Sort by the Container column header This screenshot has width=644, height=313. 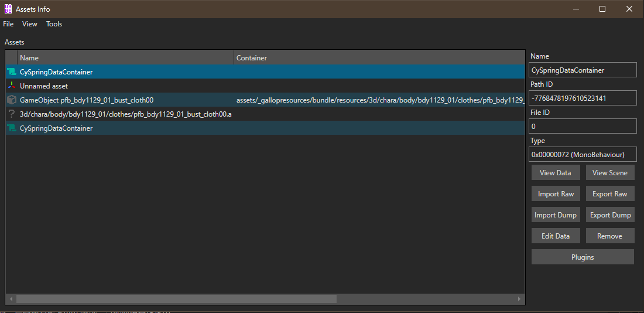coord(380,58)
